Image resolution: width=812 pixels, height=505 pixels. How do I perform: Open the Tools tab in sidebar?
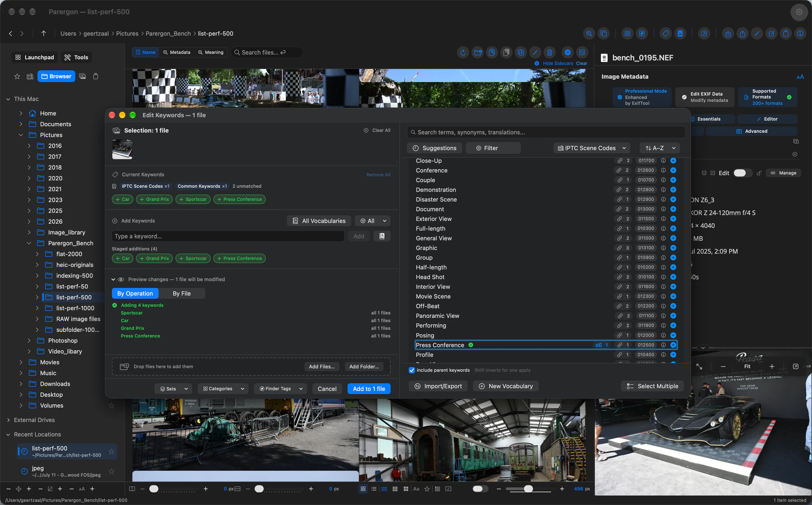point(76,57)
